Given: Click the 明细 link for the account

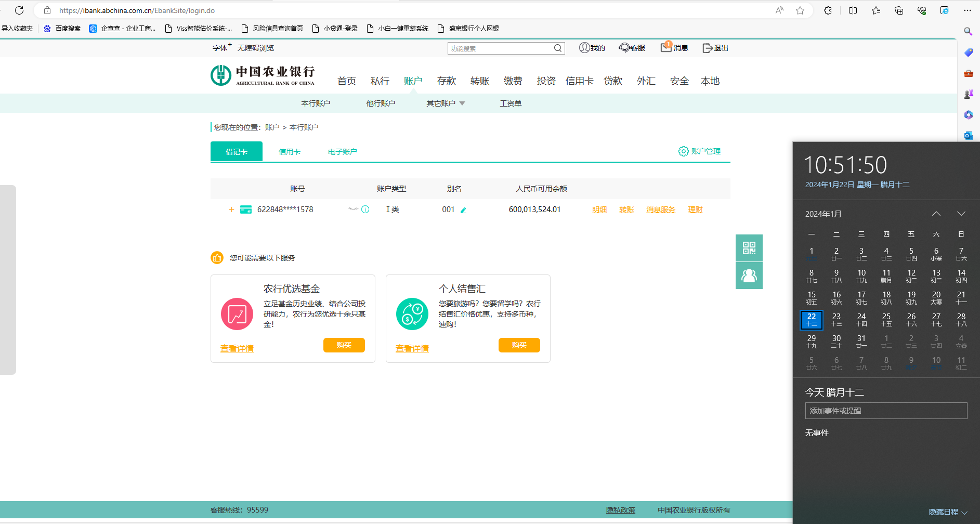Looking at the screenshot, I should pyautogui.click(x=599, y=209).
